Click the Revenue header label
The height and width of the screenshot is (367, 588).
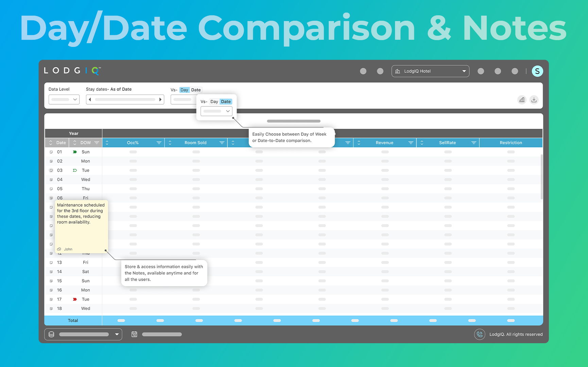click(384, 143)
